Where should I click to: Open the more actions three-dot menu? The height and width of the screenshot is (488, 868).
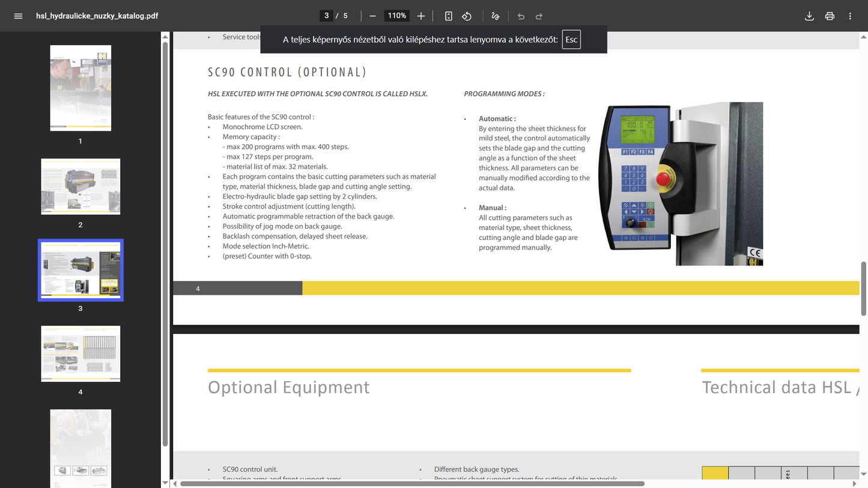click(x=850, y=16)
